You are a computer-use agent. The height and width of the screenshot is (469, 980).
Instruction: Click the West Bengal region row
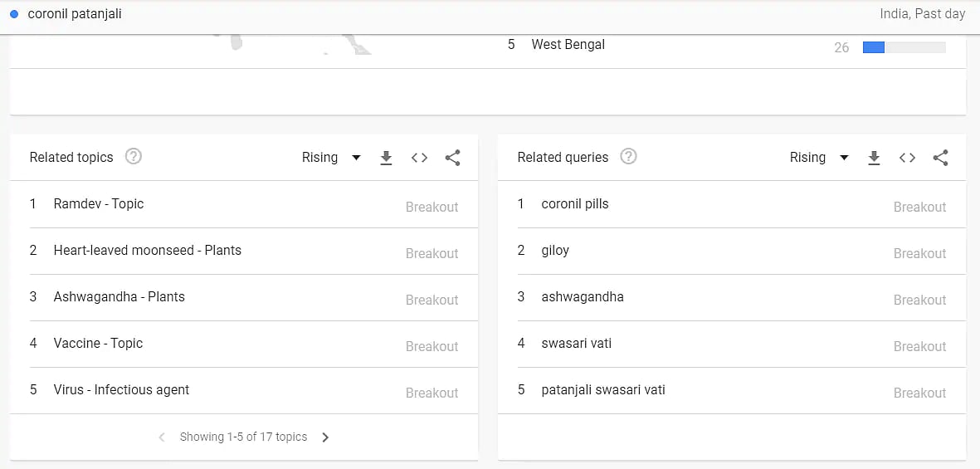[568, 45]
